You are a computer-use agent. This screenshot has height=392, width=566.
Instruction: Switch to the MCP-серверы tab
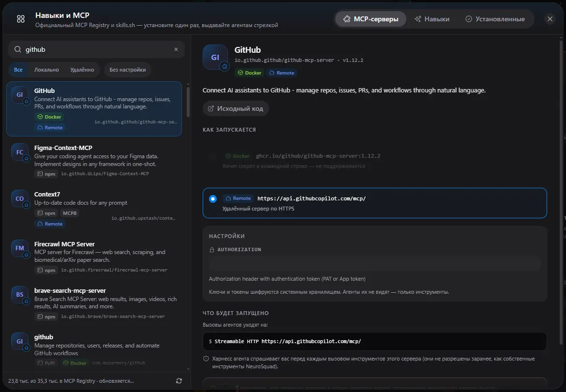[371, 19]
